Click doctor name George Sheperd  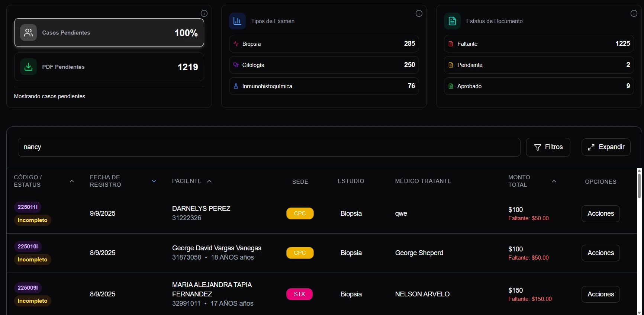tap(419, 253)
